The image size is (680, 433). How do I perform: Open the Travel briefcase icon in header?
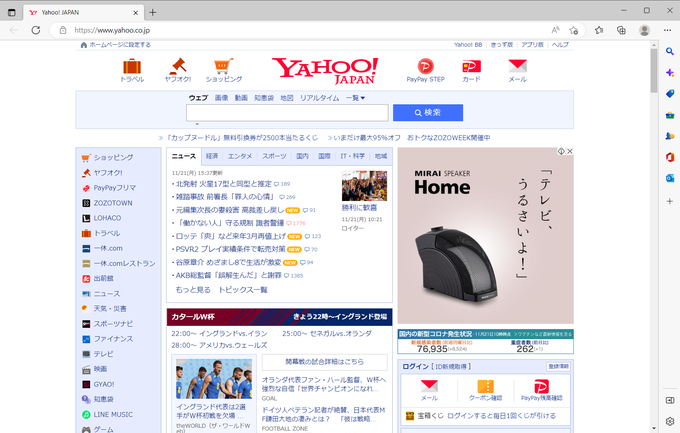[x=132, y=67]
